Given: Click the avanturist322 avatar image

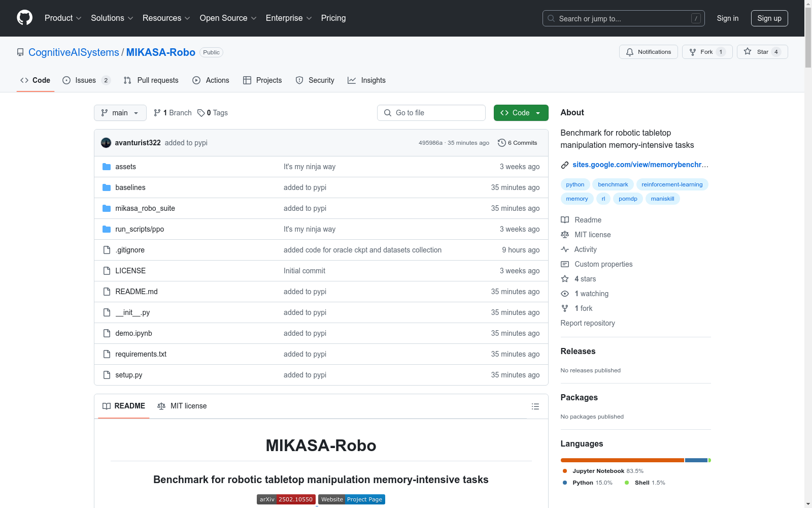Looking at the screenshot, I should point(106,143).
